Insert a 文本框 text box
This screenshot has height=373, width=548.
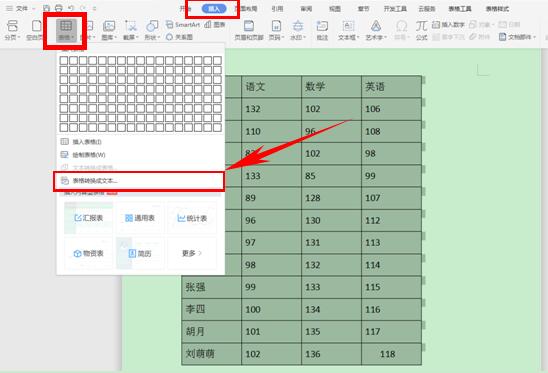pos(348,30)
